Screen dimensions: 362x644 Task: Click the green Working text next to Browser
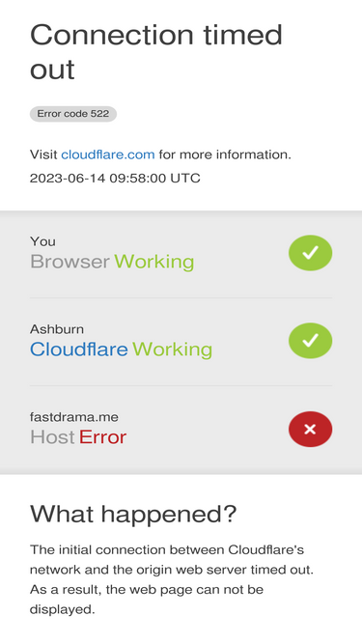(x=153, y=262)
